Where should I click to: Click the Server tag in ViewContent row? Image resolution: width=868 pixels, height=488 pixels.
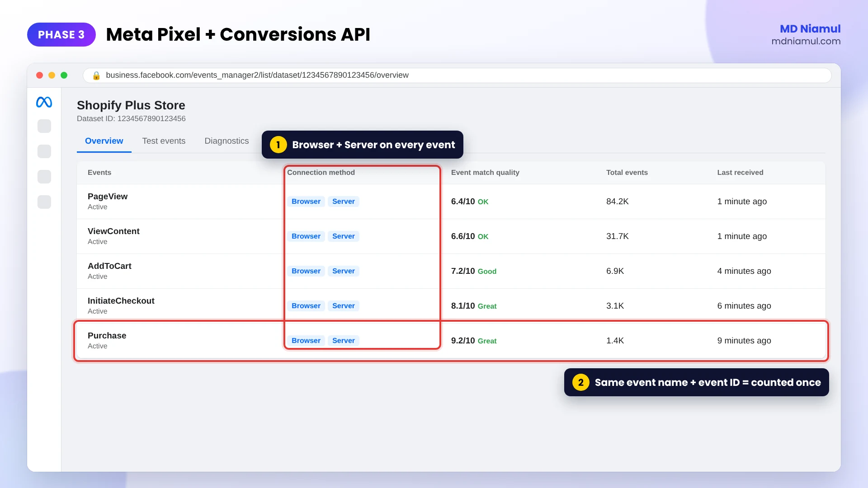click(344, 236)
